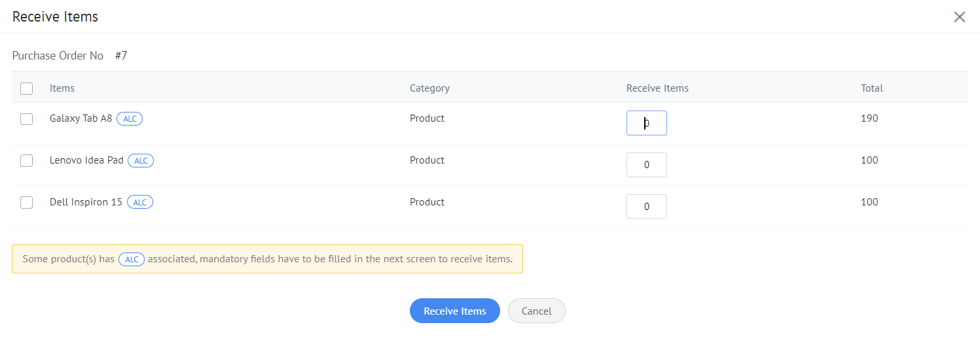The height and width of the screenshot is (348, 980).
Task: Click the ALC badge in the yellow notice
Action: (132, 260)
